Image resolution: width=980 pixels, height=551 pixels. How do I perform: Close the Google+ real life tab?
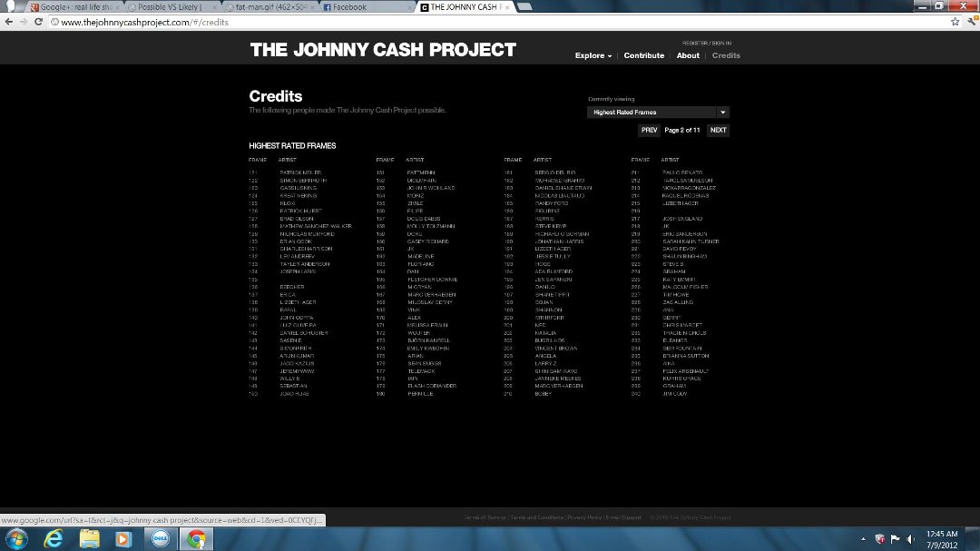pyautogui.click(x=118, y=7)
